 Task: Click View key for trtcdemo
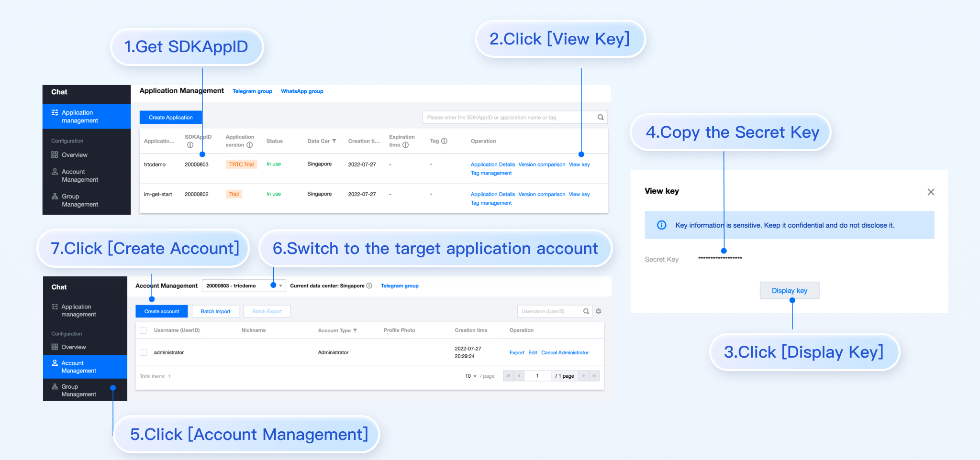click(x=579, y=164)
